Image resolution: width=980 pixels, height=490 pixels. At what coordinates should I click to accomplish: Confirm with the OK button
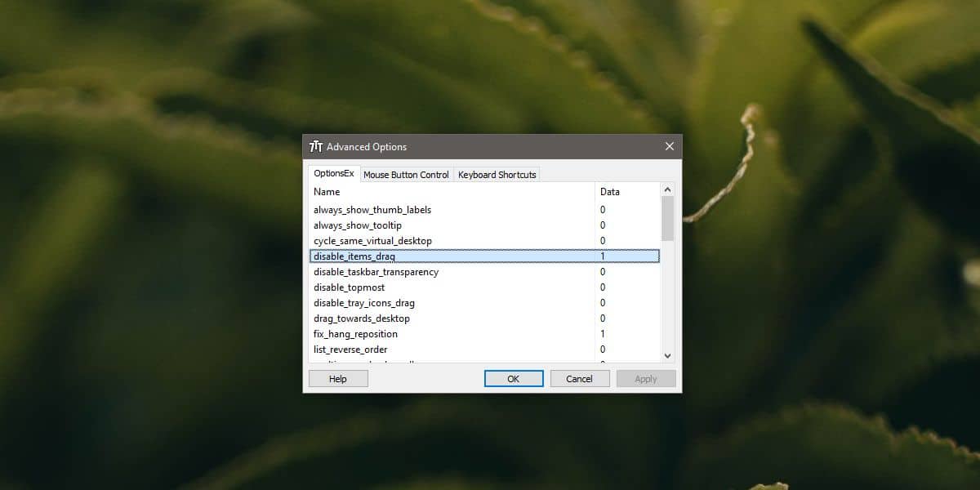pyautogui.click(x=514, y=379)
